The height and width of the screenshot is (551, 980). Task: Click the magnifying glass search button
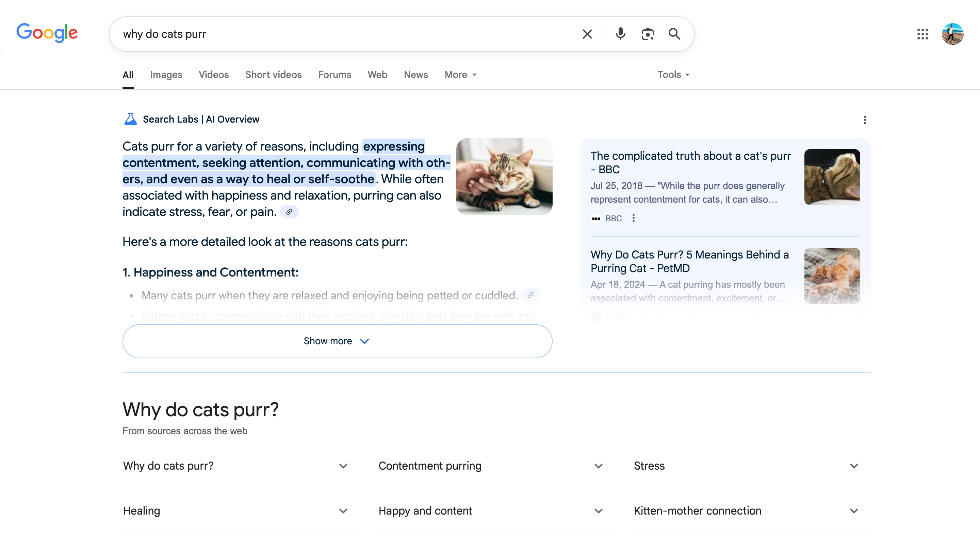click(674, 34)
